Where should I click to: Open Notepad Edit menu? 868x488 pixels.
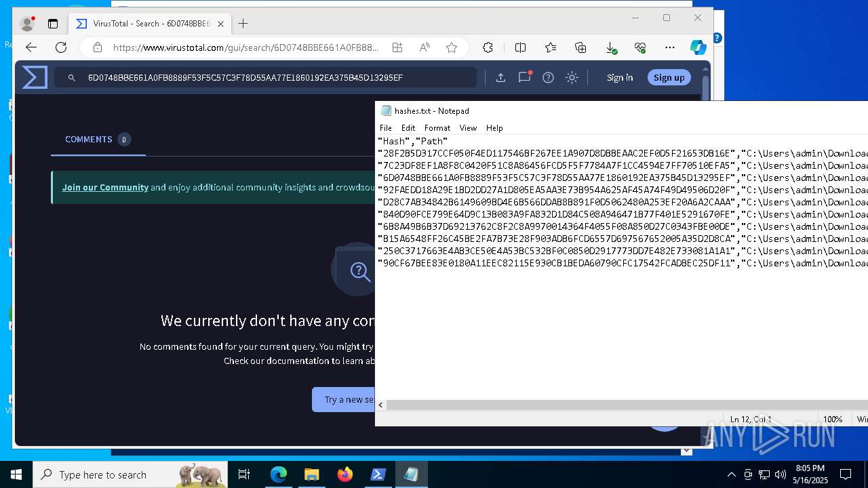tap(408, 127)
